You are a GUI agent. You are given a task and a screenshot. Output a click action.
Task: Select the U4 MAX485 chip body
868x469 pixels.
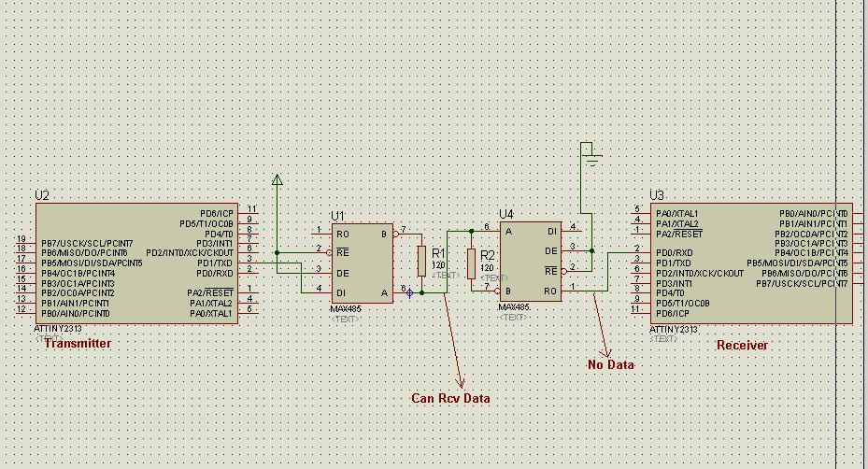(531, 262)
